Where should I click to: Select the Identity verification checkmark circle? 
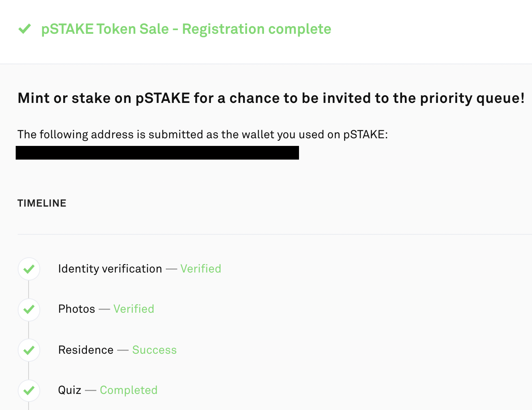click(29, 269)
